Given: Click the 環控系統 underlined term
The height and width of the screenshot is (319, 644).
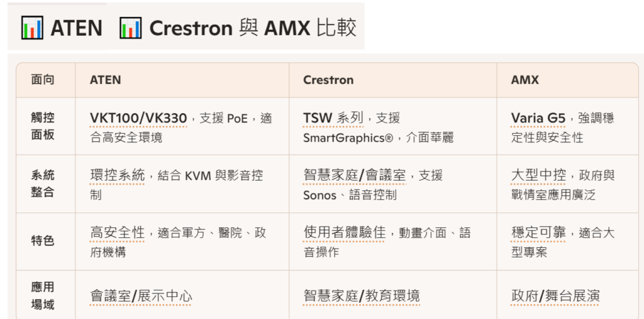Looking at the screenshot, I should point(118,175).
